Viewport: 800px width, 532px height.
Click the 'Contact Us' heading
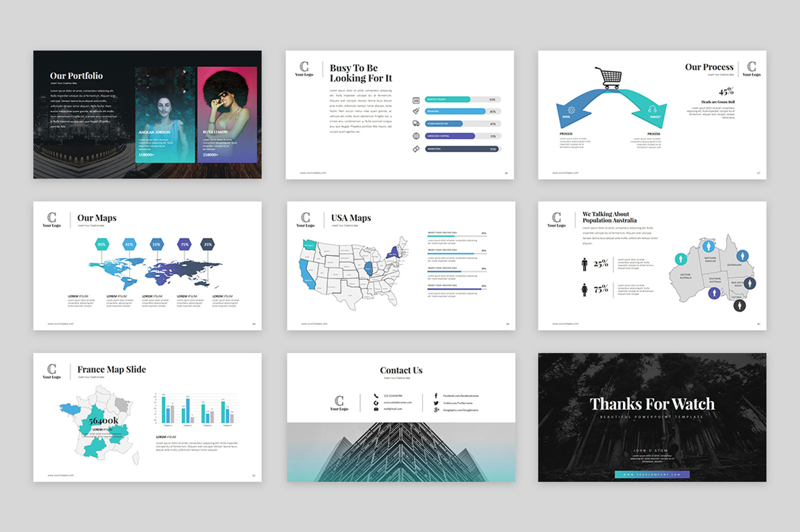[x=401, y=370]
